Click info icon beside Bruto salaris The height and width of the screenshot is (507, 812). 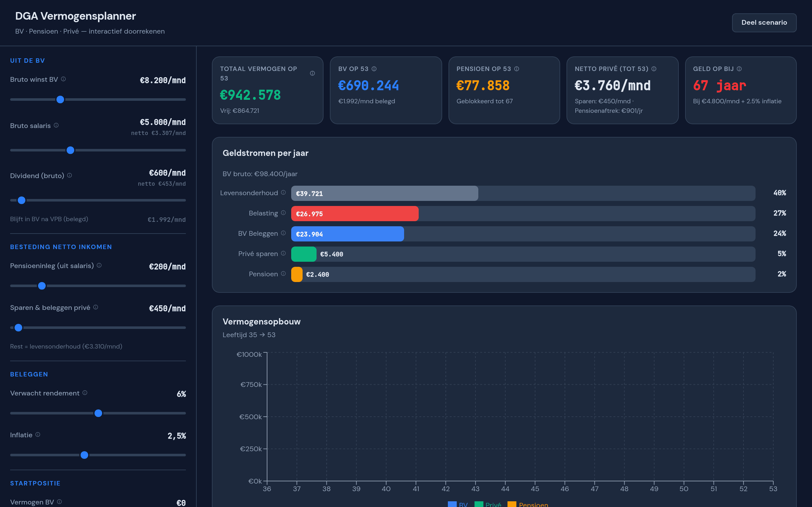(x=56, y=125)
